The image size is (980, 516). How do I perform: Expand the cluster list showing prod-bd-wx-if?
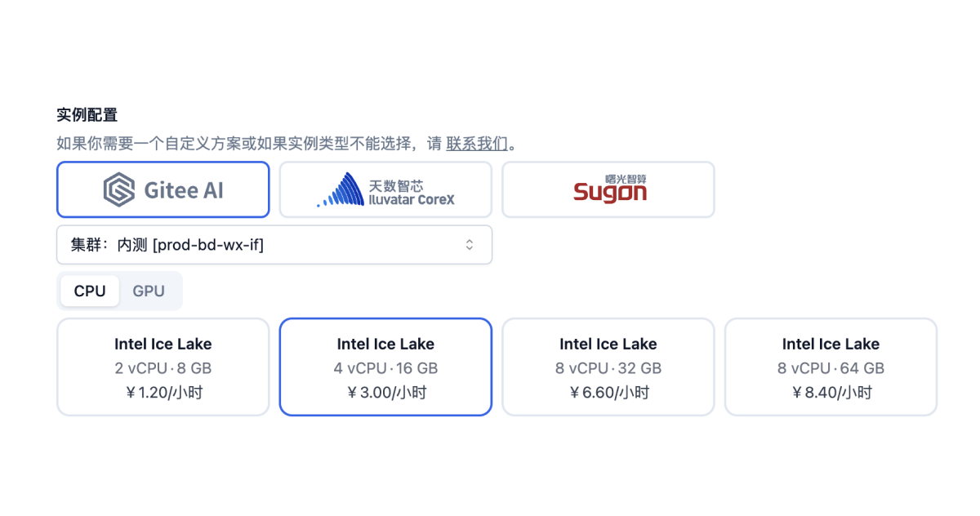click(x=274, y=245)
